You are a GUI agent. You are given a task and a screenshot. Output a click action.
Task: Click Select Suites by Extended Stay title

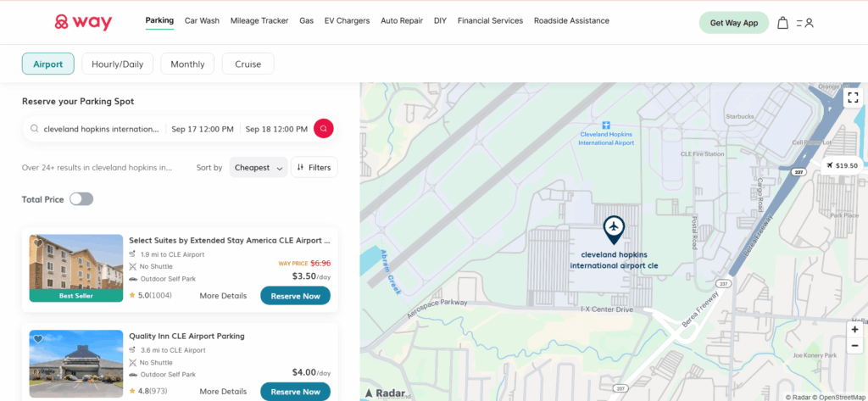[229, 241]
